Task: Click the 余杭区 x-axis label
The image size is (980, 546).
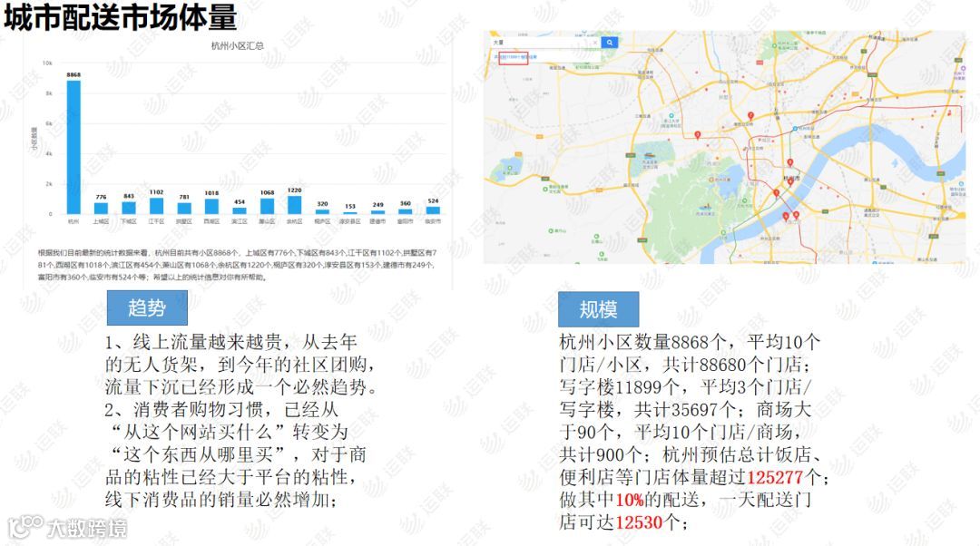Action: click(x=294, y=221)
